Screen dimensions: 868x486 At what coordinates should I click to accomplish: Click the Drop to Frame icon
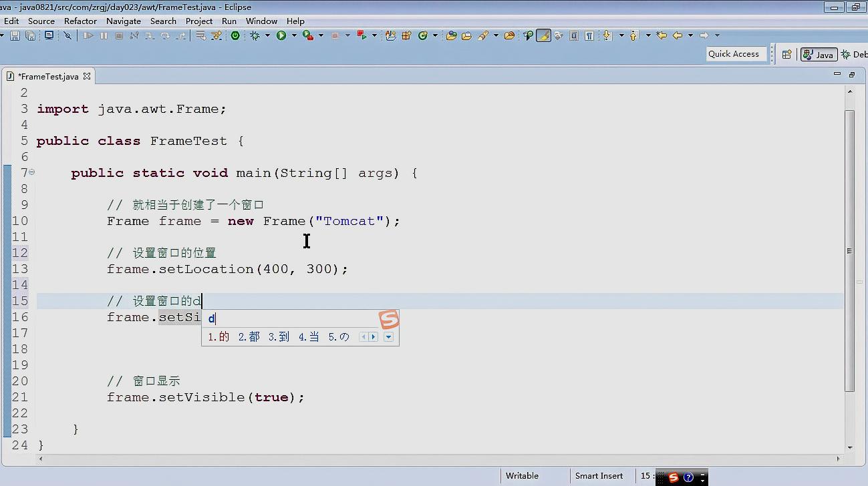200,35
